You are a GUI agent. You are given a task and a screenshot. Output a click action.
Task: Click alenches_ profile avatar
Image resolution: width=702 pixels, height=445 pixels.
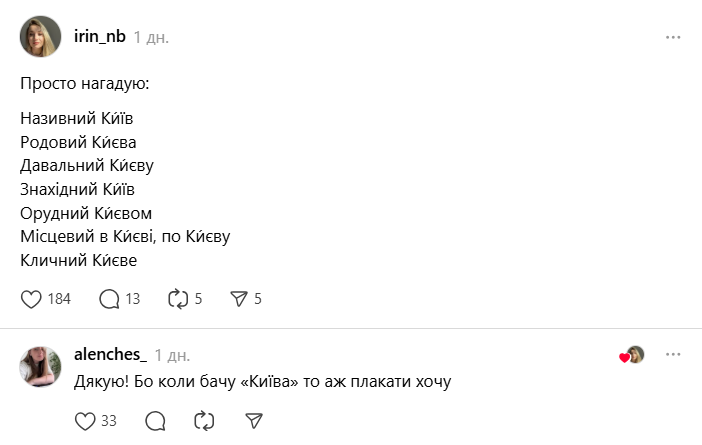coord(41,367)
